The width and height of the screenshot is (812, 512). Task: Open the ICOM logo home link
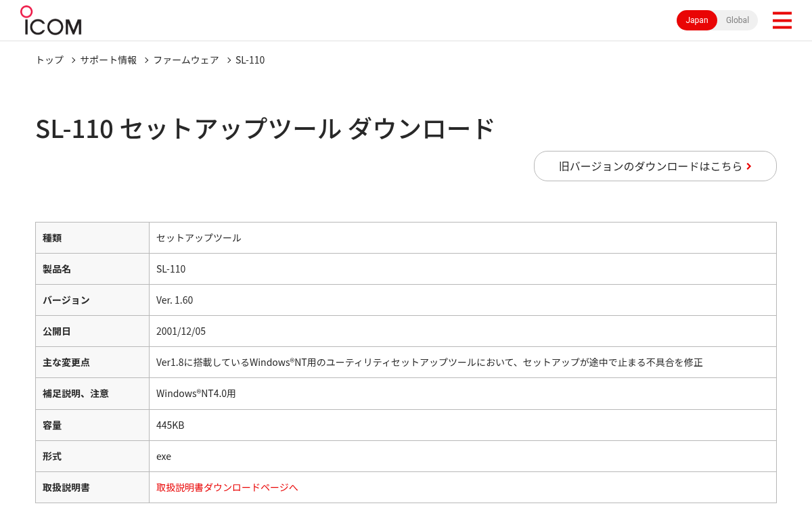[51, 20]
